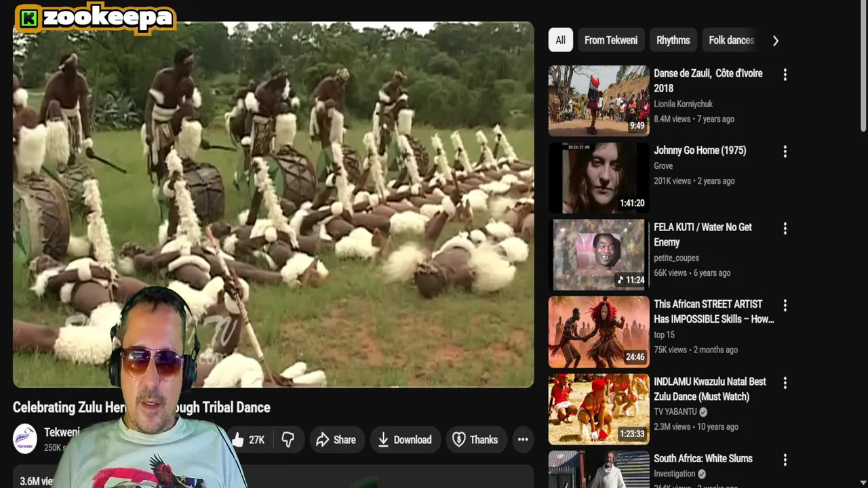Click the dislike thumbs-down button
The image size is (868, 488).
click(288, 440)
